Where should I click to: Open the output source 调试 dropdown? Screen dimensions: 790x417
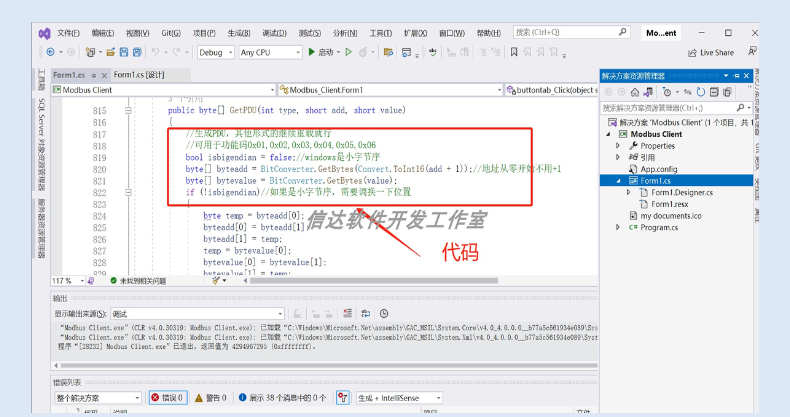(198, 314)
